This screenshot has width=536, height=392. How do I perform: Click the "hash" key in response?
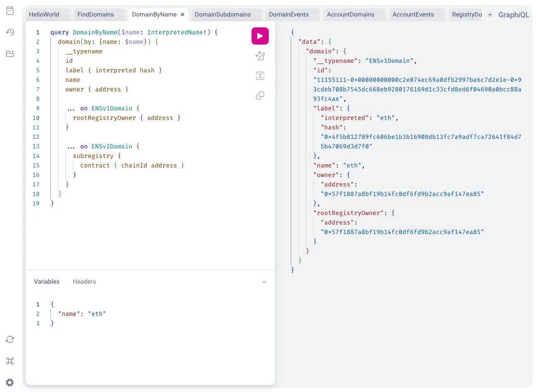pos(332,127)
